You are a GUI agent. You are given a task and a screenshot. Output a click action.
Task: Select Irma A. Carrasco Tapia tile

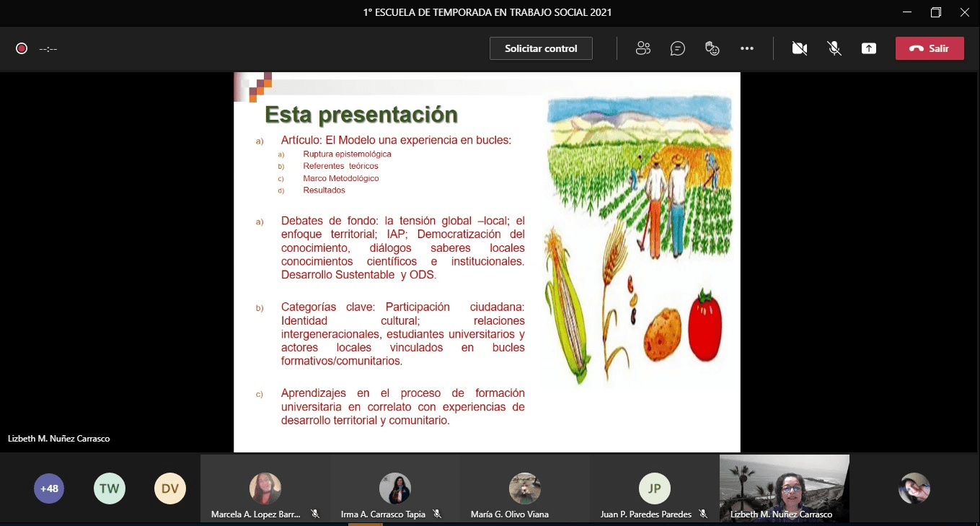click(394, 488)
